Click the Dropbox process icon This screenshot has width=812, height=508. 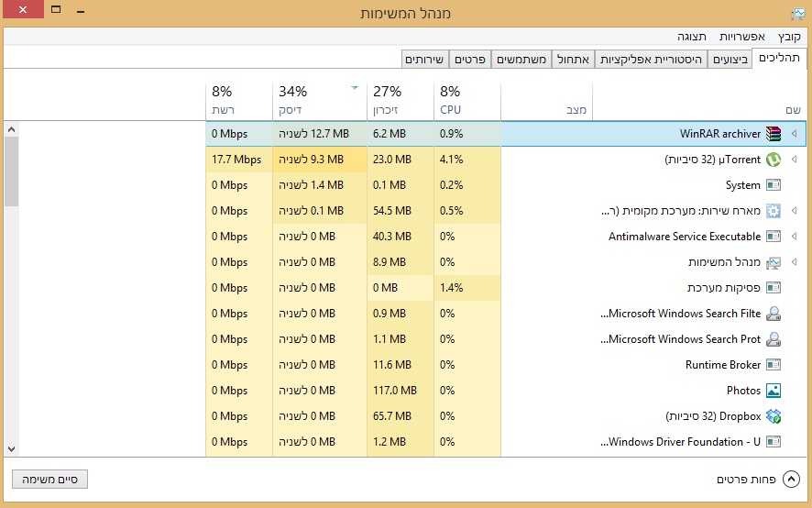[774, 416]
